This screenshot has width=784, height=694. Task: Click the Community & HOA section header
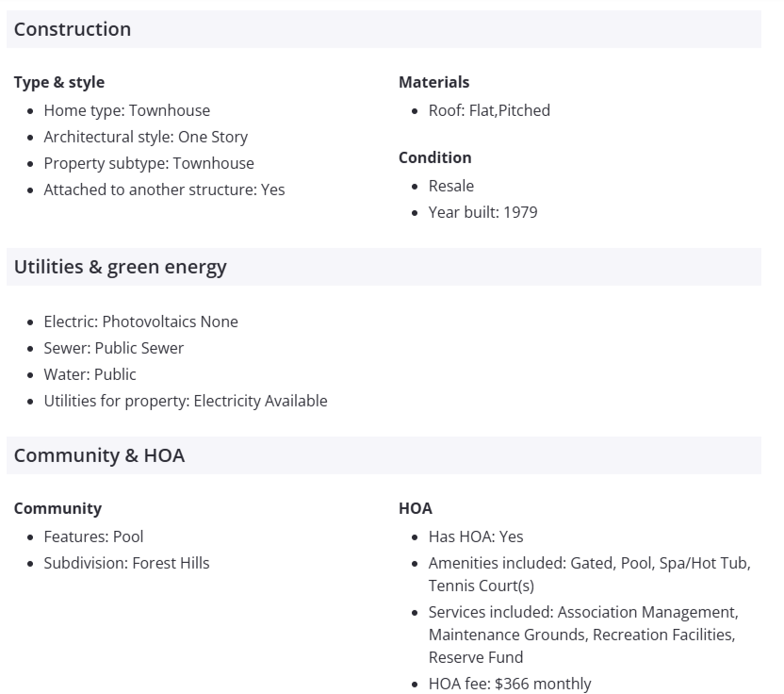click(x=99, y=455)
